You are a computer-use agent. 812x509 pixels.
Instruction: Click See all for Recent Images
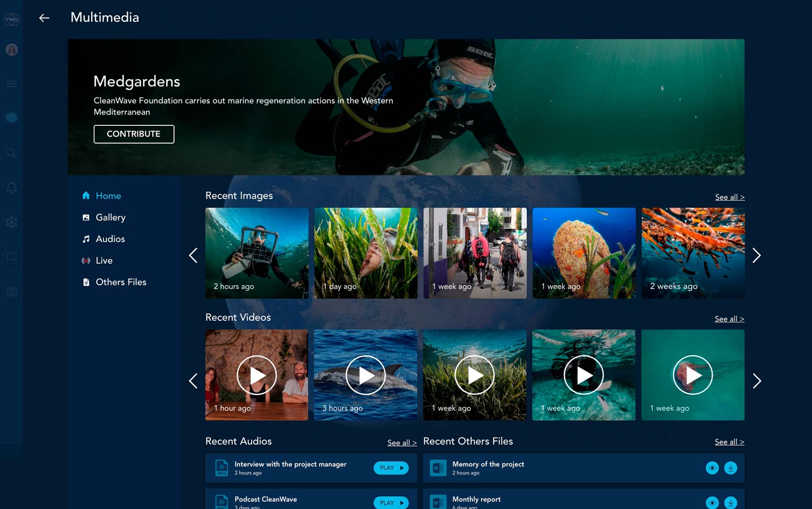[730, 197]
